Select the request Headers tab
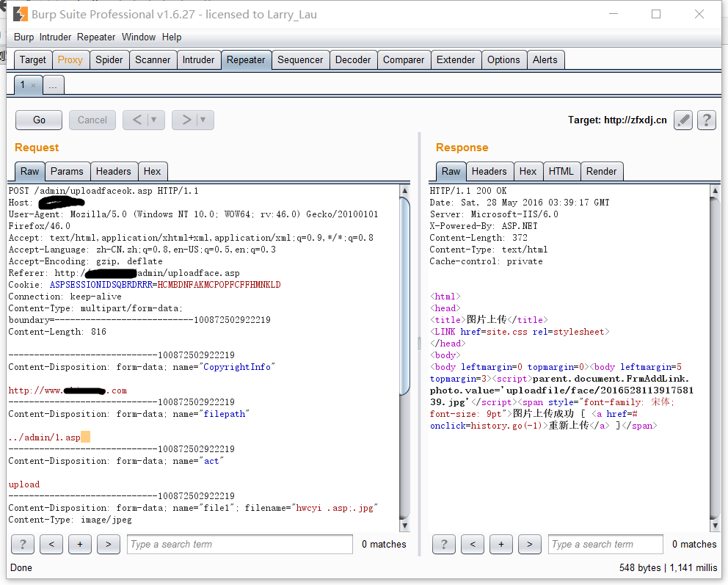Image resolution: width=728 pixels, height=585 pixels. click(x=114, y=171)
